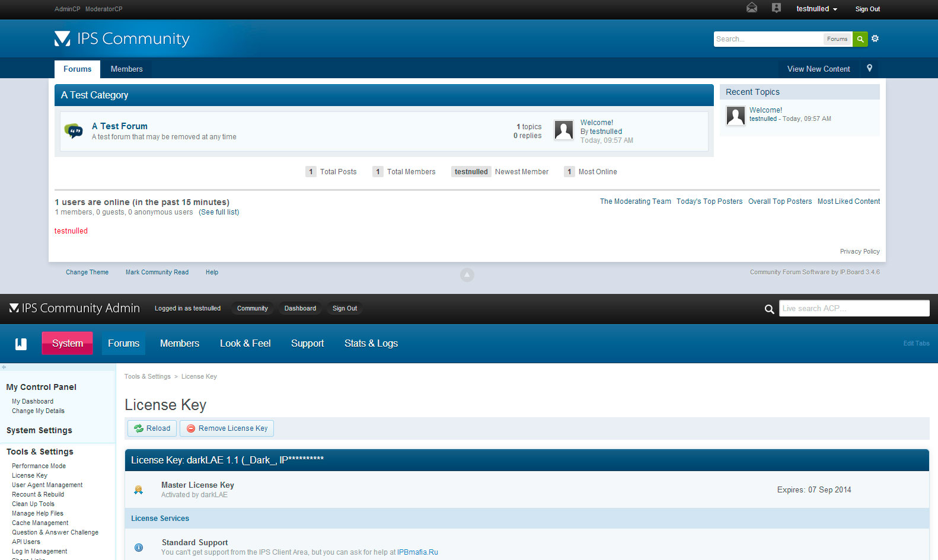Open avatar in Recent Topics sidebar

point(736,116)
